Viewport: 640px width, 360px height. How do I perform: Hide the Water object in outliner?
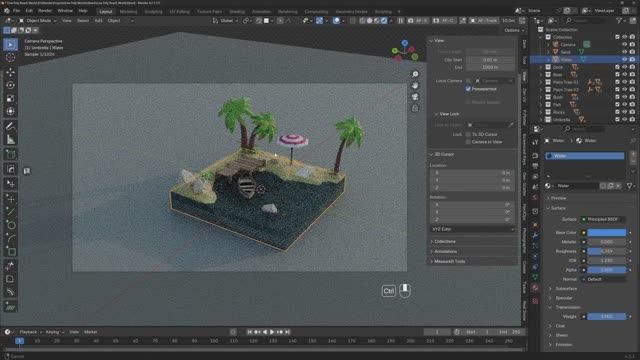[x=624, y=60]
